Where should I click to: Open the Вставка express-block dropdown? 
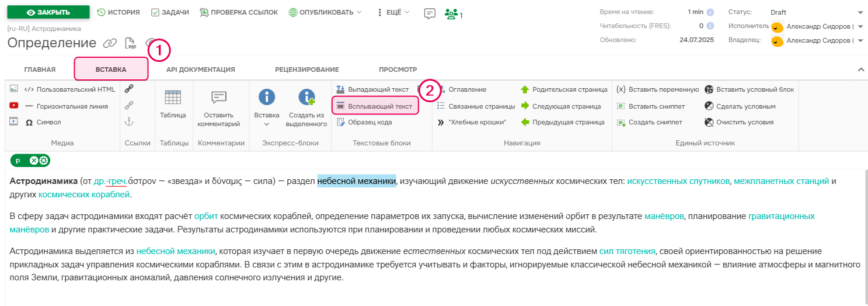267,108
